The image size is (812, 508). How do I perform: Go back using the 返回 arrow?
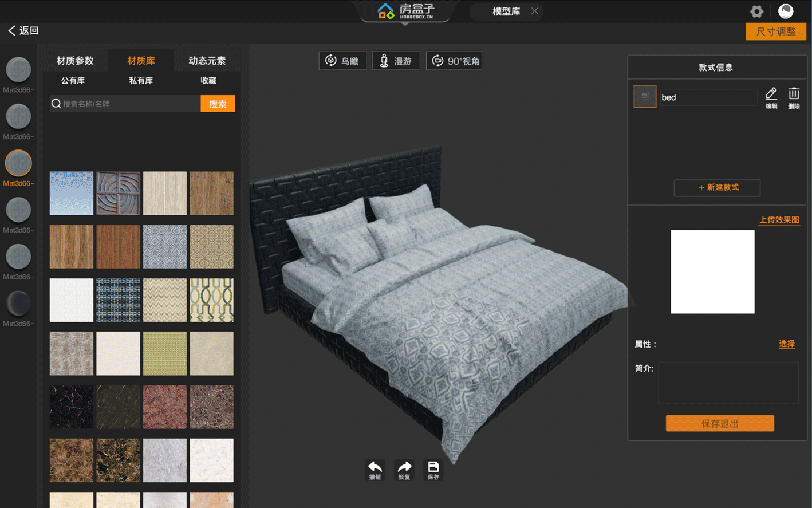23,31
